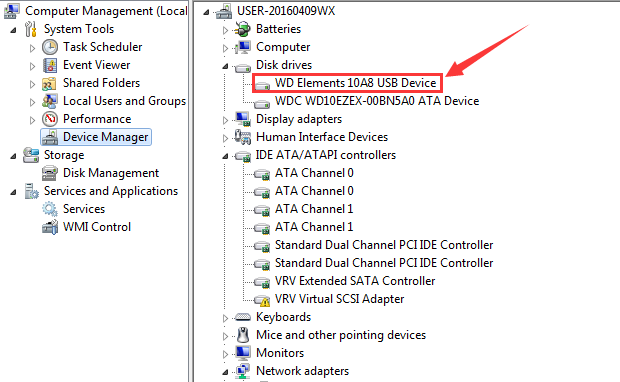
Task: Collapse the Storage node
Action: point(13,156)
